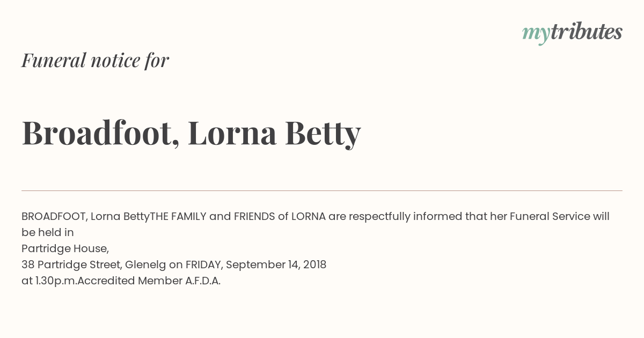
Task: Click the dark "tributes" part of the logo
Action: (x=587, y=32)
